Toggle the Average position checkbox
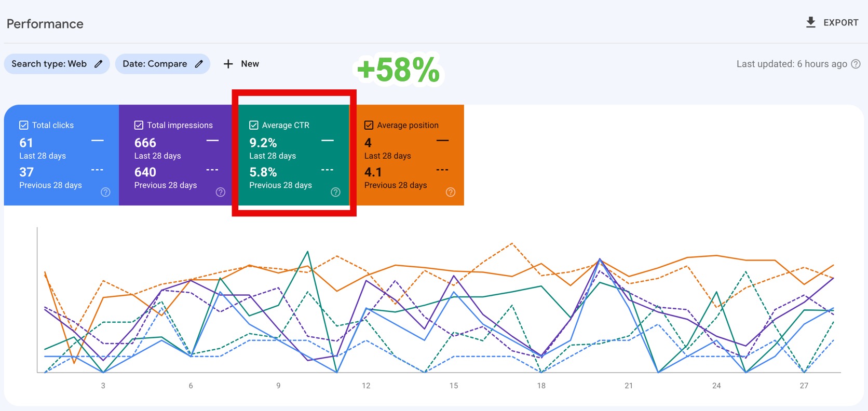The width and height of the screenshot is (868, 411). [x=369, y=125]
